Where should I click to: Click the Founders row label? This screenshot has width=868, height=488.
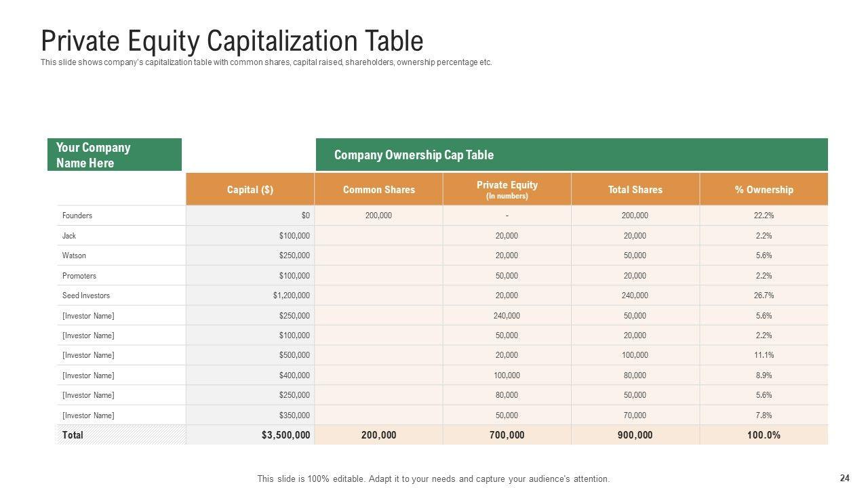(x=77, y=216)
